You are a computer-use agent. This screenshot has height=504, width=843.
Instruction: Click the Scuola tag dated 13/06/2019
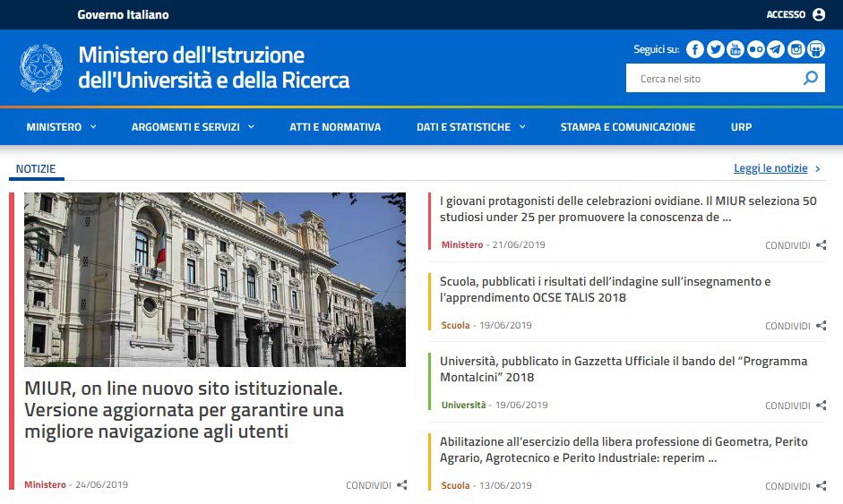point(455,486)
